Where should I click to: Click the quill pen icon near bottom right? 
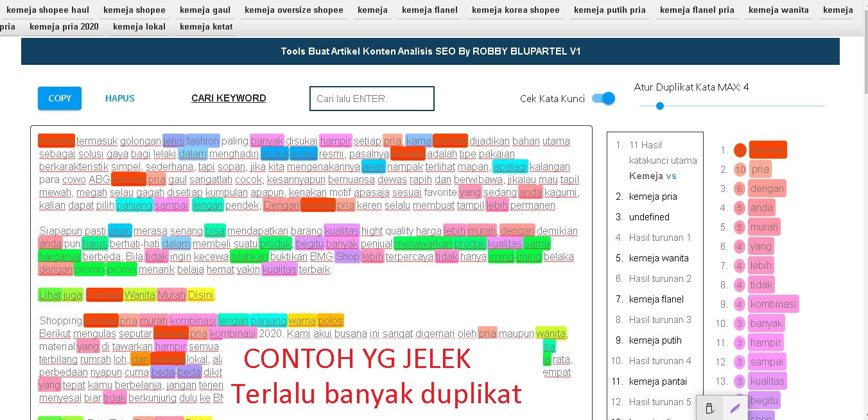click(734, 407)
